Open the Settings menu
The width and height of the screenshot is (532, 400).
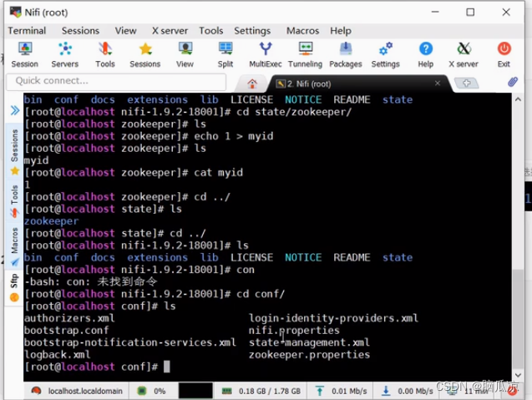tap(252, 31)
